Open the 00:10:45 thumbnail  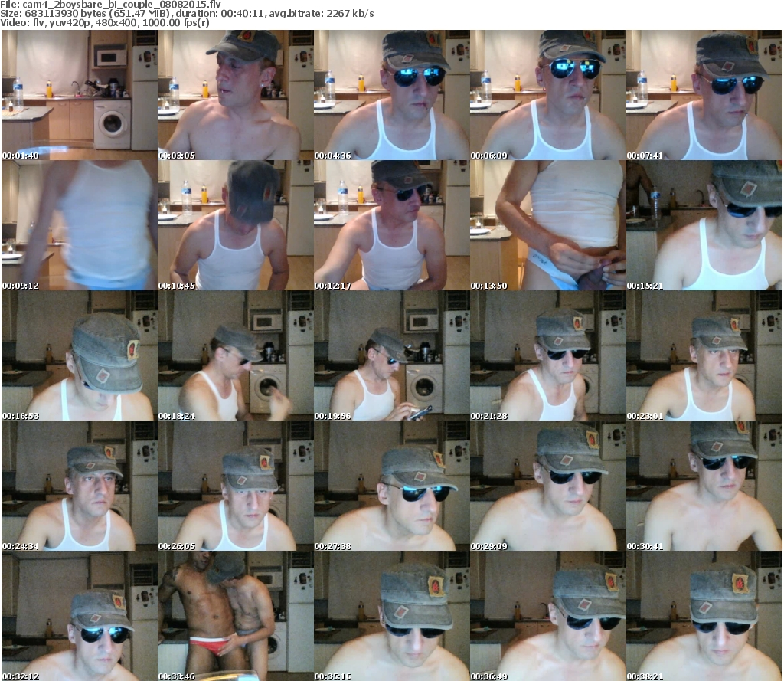(x=236, y=225)
